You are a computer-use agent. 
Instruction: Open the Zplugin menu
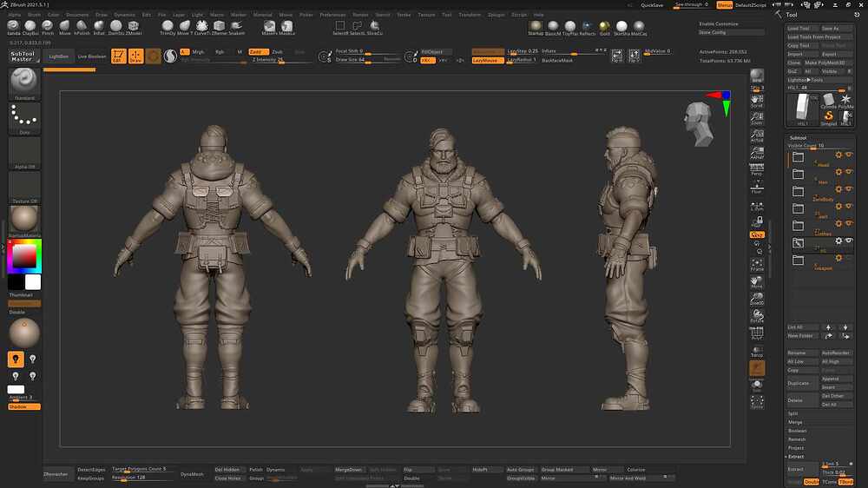496,15
